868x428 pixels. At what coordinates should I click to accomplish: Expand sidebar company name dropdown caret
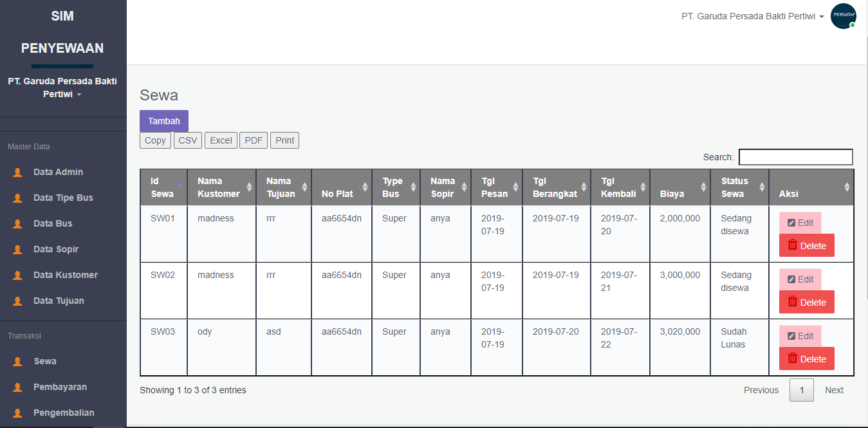pyautogui.click(x=79, y=95)
